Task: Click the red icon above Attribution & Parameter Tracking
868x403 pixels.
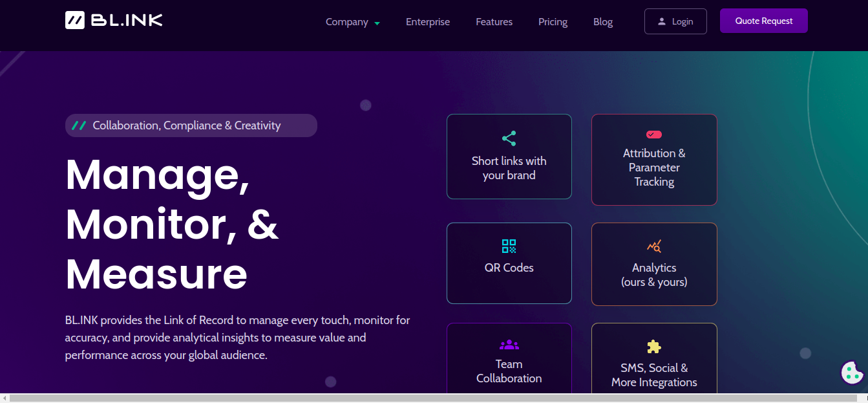Action: point(654,135)
